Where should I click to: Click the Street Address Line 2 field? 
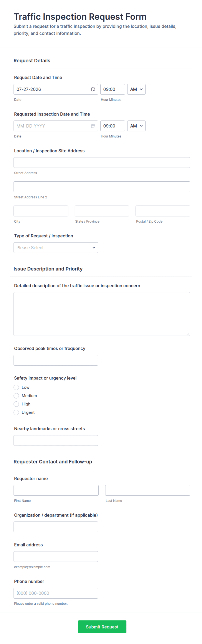(102, 187)
